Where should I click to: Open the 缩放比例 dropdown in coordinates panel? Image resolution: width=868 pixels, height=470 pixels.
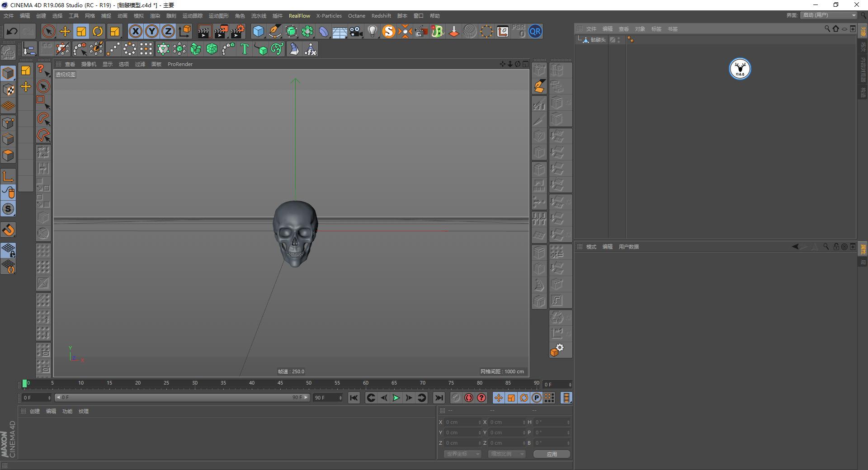[506, 454]
